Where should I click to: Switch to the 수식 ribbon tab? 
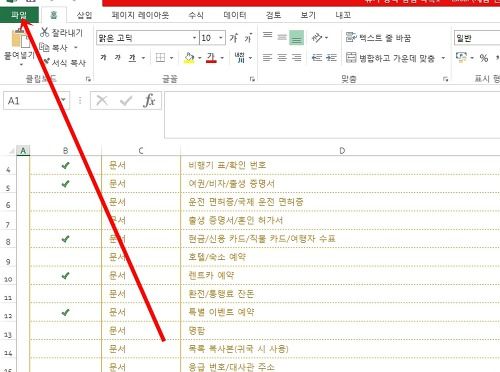pyautogui.click(x=196, y=15)
